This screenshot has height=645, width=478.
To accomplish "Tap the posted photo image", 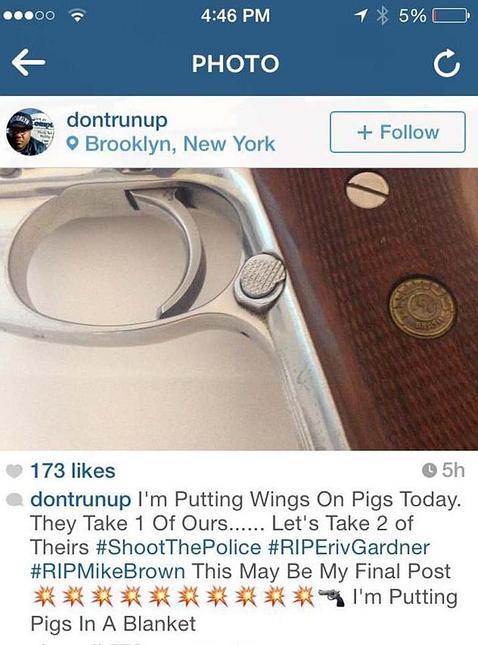I will 239,309.
